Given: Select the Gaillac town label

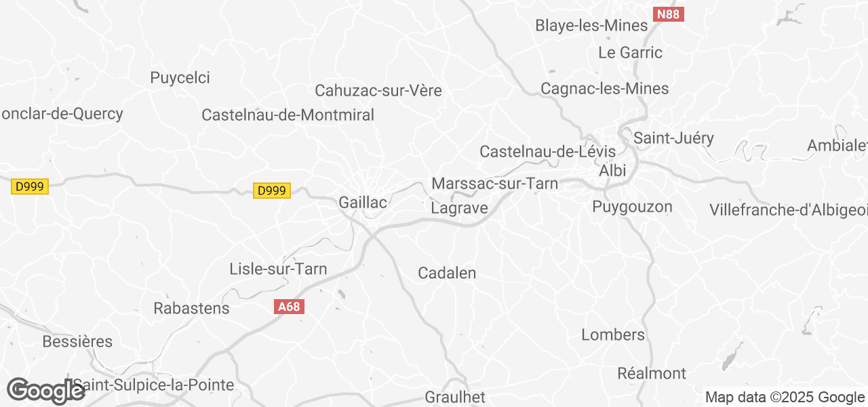Looking at the screenshot, I should pos(363,203).
